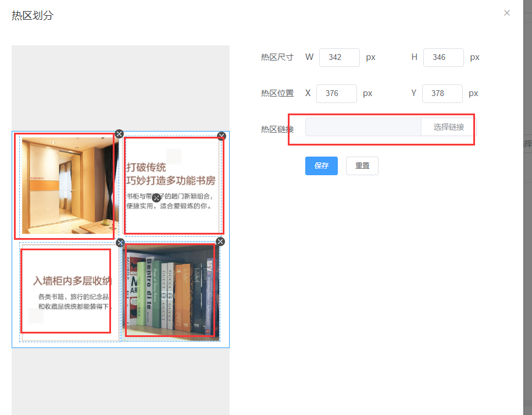Close the 热区划分 dialog
The height and width of the screenshot is (415, 532).
tap(507, 13)
